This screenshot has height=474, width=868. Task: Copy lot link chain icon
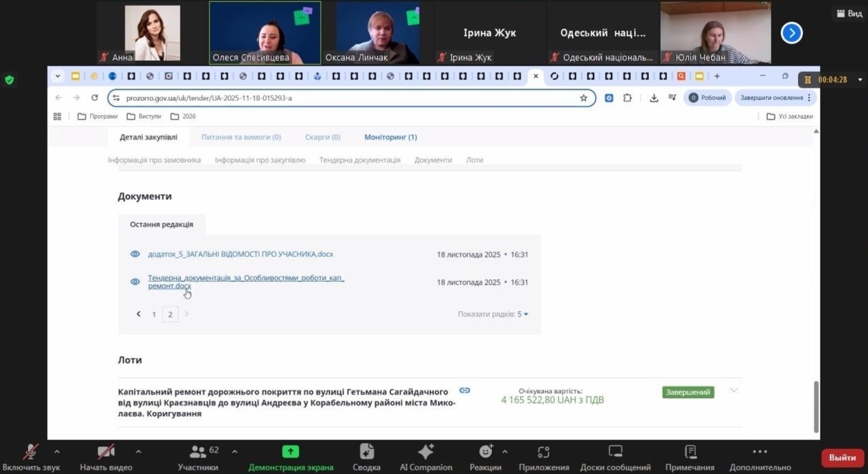point(464,390)
